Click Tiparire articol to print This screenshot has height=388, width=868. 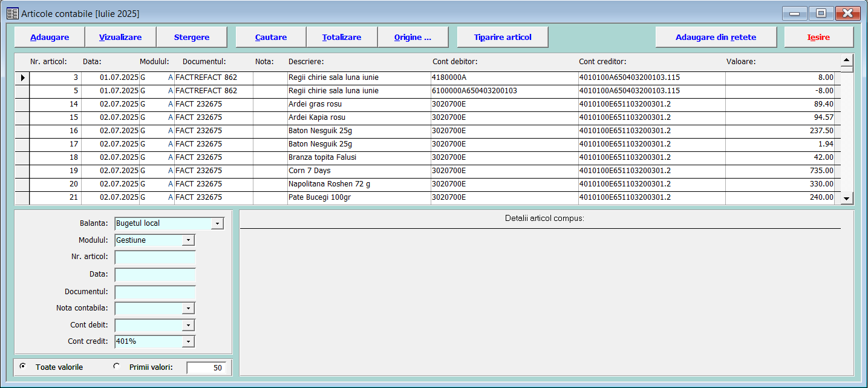tap(503, 37)
